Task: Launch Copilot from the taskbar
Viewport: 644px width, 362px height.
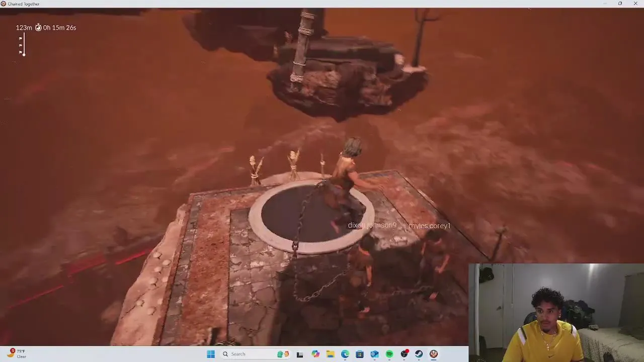Action: tap(315, 354)
